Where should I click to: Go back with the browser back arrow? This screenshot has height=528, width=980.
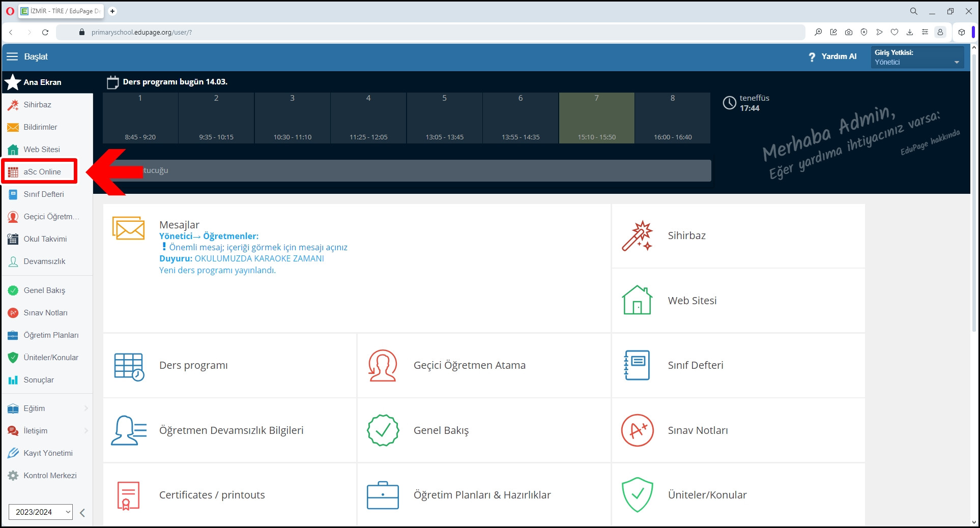click(11, 32)
